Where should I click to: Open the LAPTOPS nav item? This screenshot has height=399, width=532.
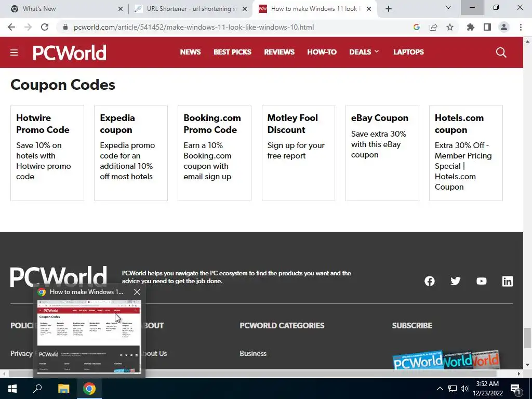coord(408,52)
